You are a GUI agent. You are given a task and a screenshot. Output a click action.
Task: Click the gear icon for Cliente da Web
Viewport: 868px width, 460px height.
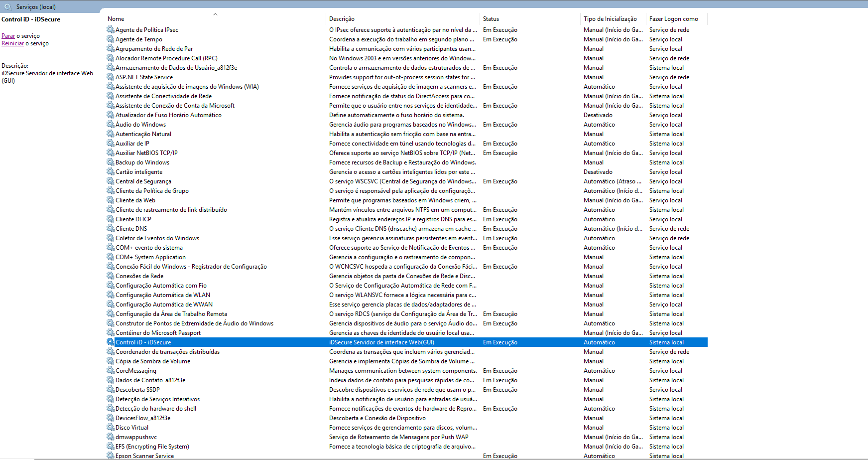110,200
